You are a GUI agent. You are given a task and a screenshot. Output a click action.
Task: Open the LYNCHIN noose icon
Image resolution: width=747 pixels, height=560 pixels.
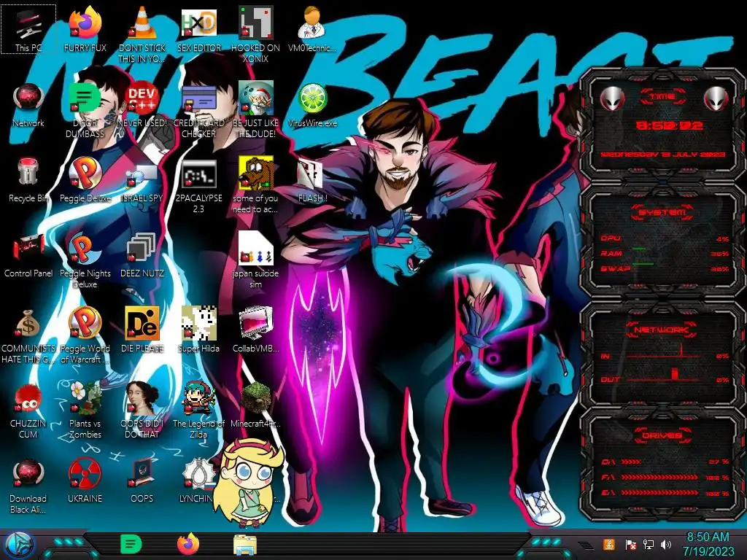click(196, 481)
